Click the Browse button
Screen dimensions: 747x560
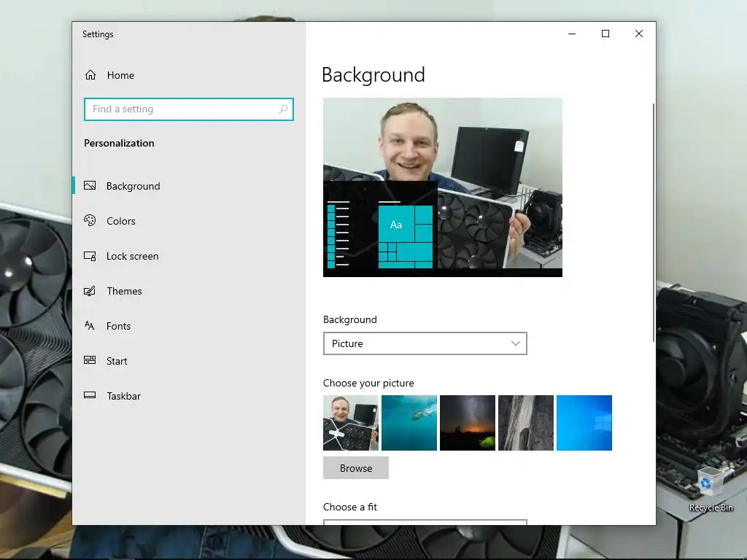coord(356,468)
